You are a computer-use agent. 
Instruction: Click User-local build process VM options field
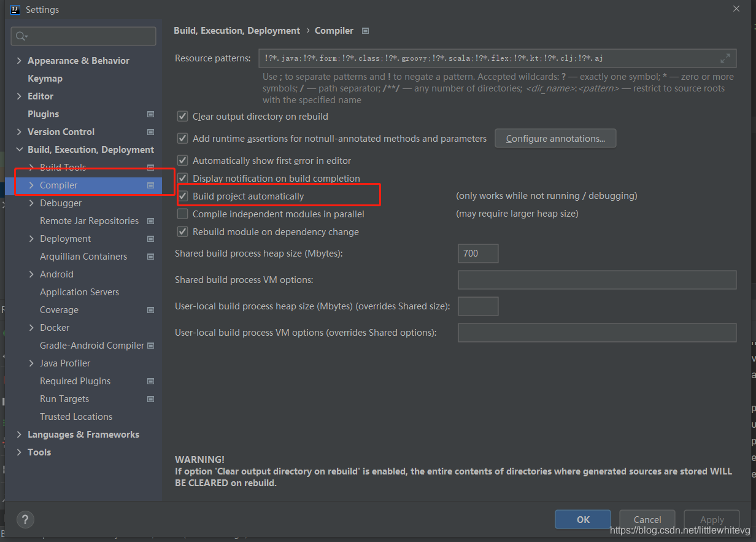[x=597, y=333]
